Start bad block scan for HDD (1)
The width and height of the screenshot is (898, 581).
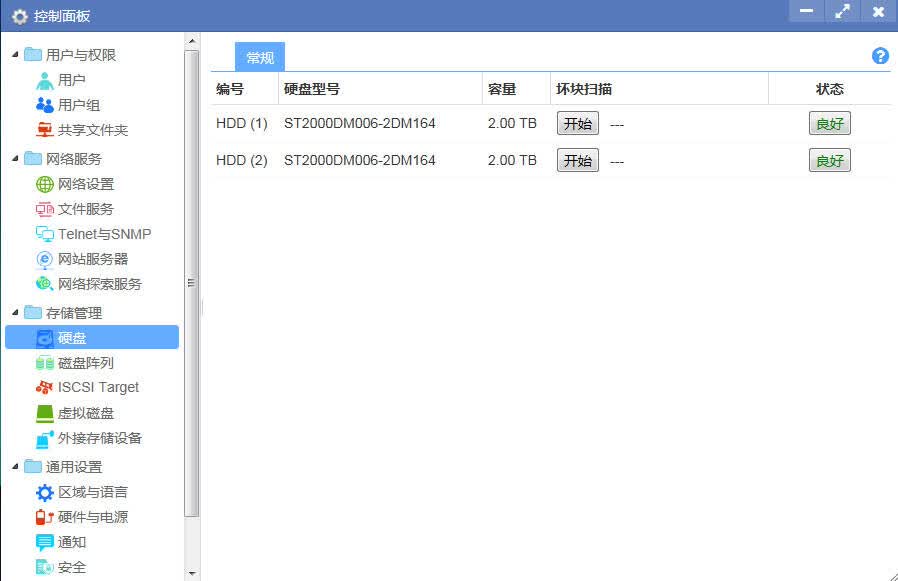click(x=578, y=123)
